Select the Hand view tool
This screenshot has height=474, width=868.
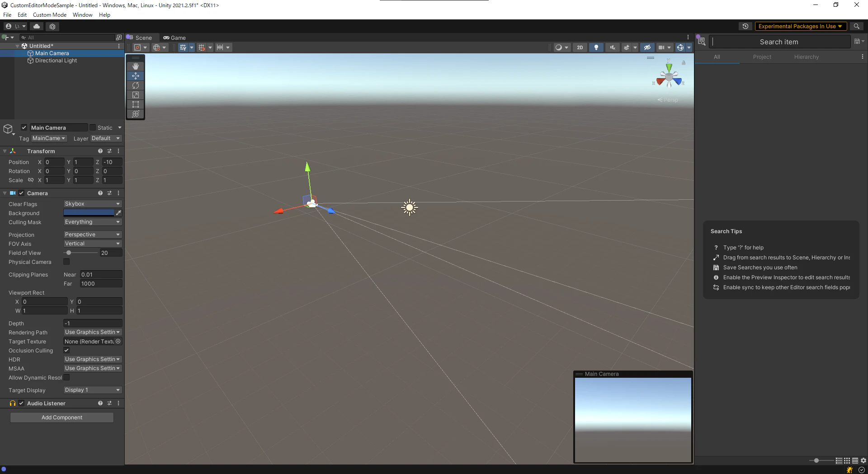point(135,66)
